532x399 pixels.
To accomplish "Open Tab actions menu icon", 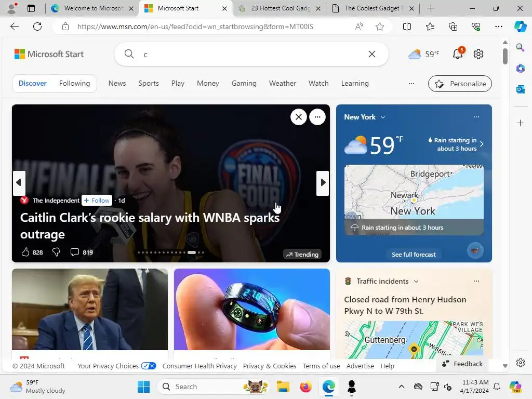I will click(31, 8).
